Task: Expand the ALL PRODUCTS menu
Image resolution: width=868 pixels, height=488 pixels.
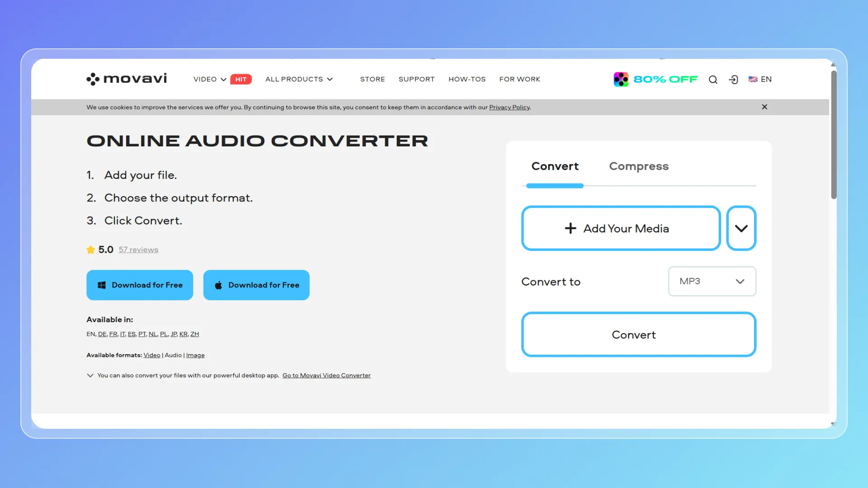Action: pyautogui.click(x=299, y=79)
